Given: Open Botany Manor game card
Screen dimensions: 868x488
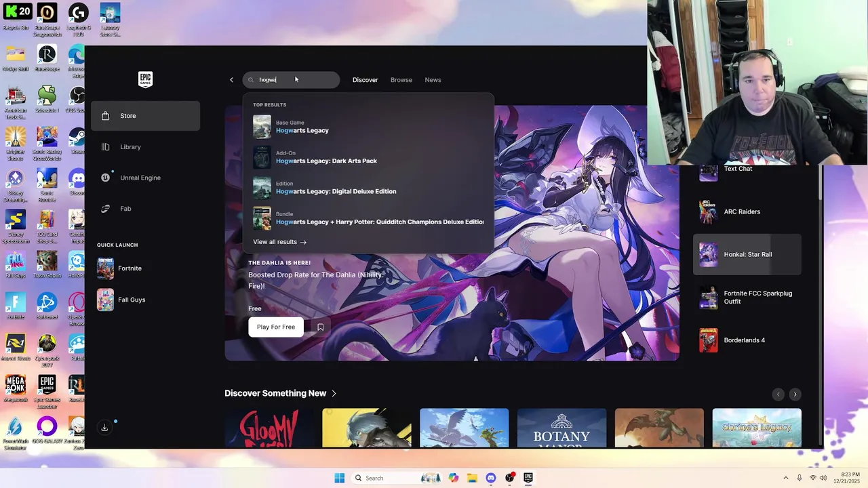Looking at the screenshot, I should point(561,428).
